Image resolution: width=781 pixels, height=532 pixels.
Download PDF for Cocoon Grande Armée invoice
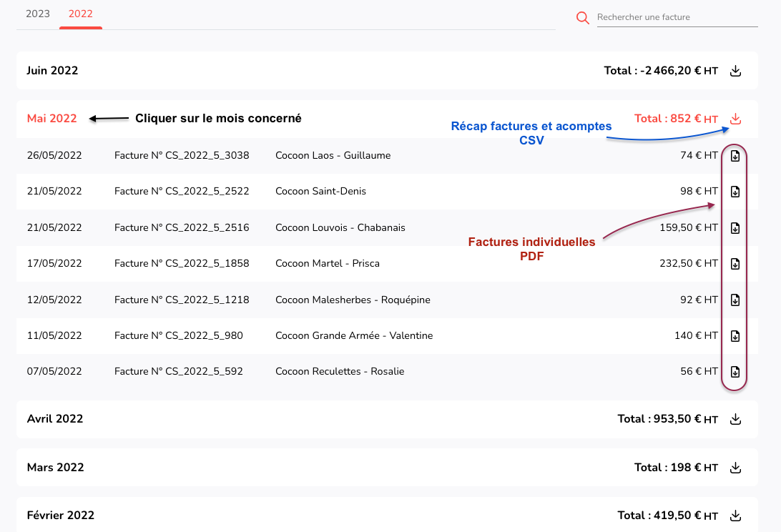coord(735,336)
